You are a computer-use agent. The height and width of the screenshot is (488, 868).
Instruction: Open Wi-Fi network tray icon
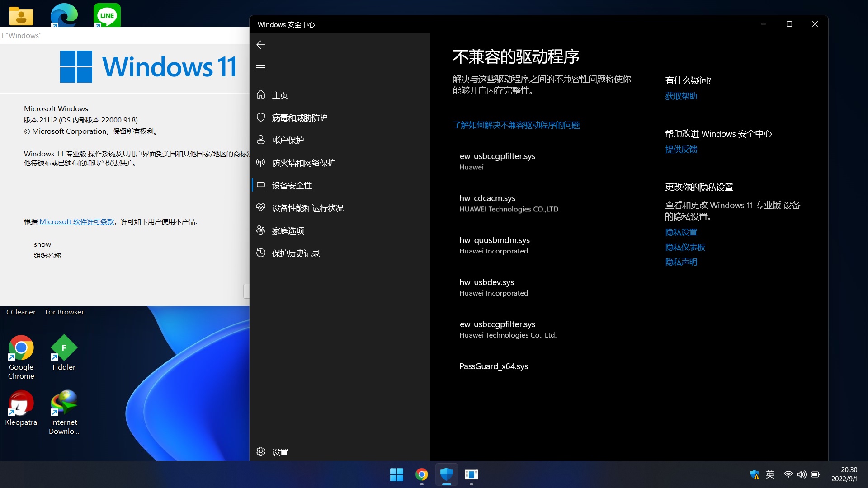pyautogui.click(x=788, y=474)
